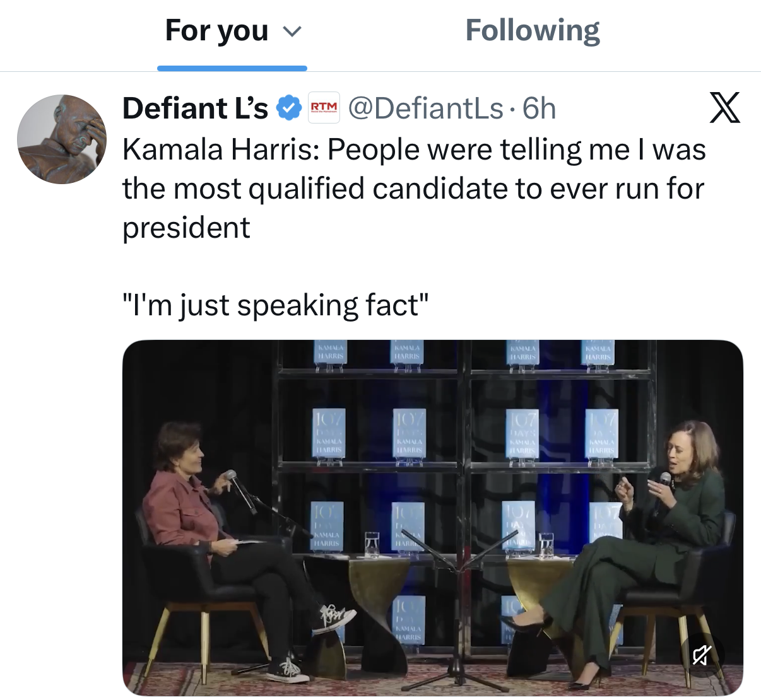Screen dimensions: 761x700
Task: Open the Defiant L's display name
Action: (x=195, y=108)
